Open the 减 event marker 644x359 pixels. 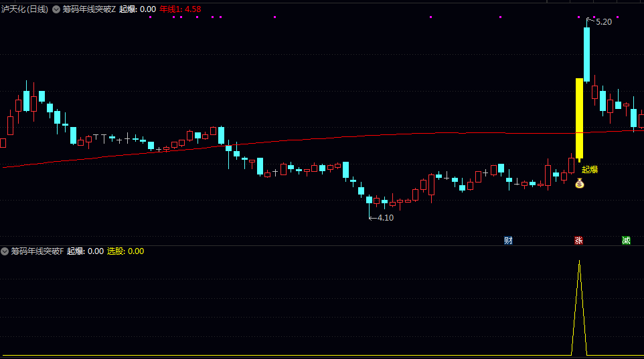[626, 241]
